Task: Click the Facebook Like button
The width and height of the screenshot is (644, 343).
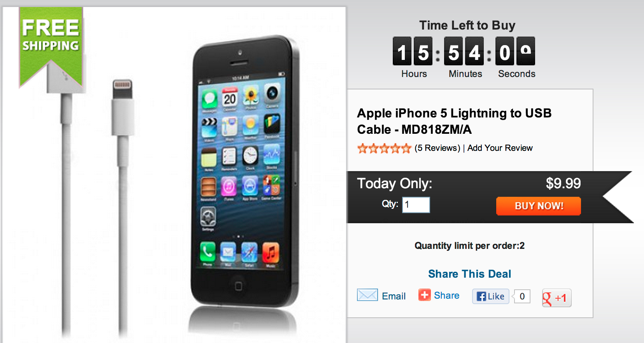Action: (490, 296)
